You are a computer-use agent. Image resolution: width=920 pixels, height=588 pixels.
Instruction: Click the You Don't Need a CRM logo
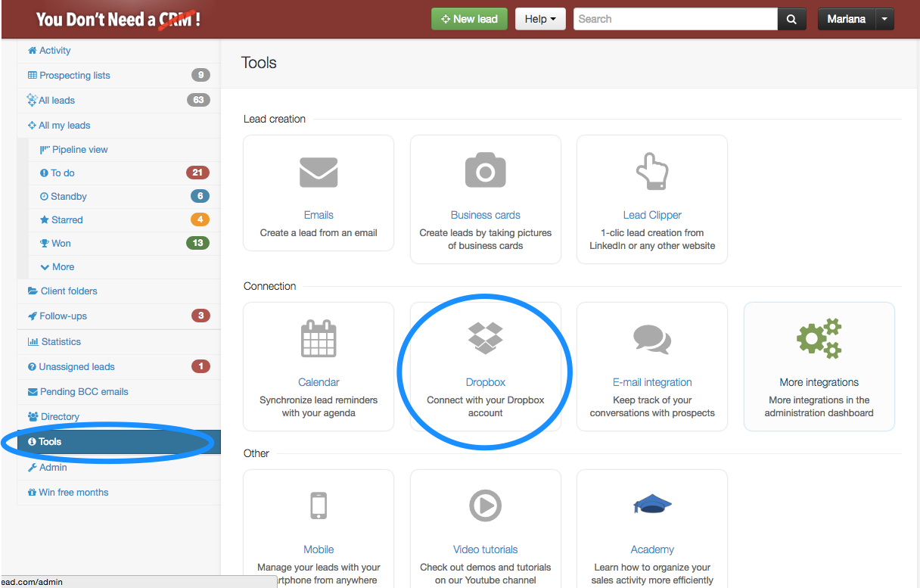click(119, 19)
